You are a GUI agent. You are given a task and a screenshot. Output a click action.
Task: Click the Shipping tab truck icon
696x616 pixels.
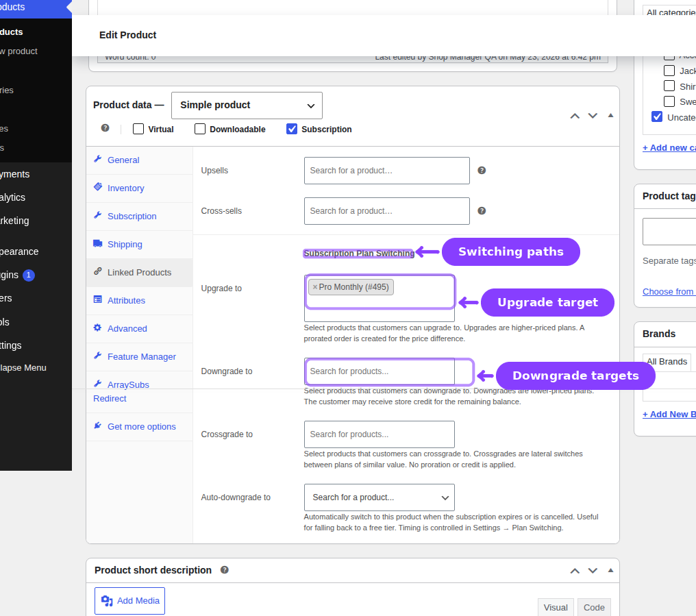pos(98,243)
